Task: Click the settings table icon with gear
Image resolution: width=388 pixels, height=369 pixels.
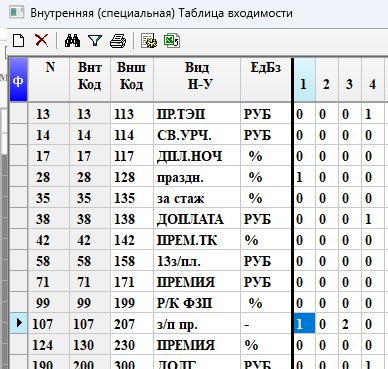Action: [149, 41]
